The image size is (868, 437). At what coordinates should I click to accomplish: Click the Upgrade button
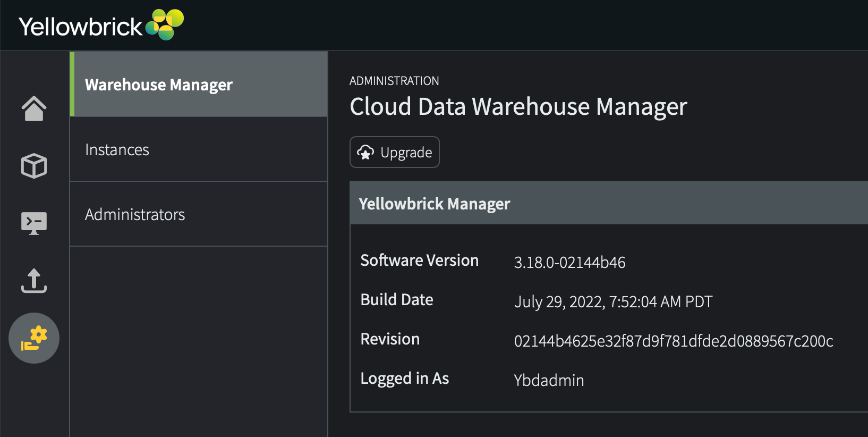click(395, 152)
